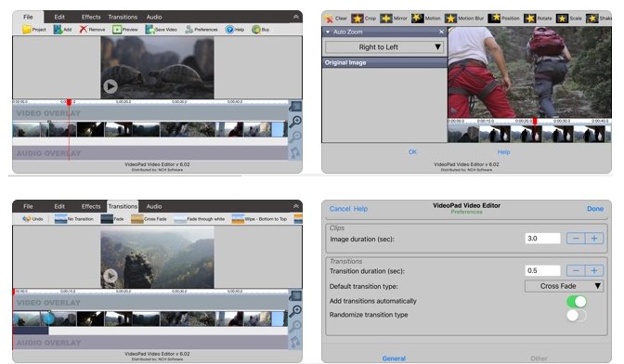624x364 pixels.
Task: Decrease Image duration with minus button
Action: click(x=576, y=239)
